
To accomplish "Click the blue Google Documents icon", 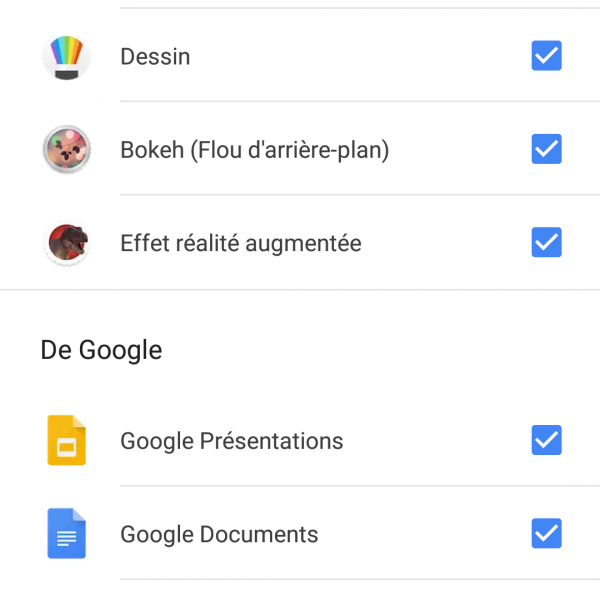I will pos(67,534).
